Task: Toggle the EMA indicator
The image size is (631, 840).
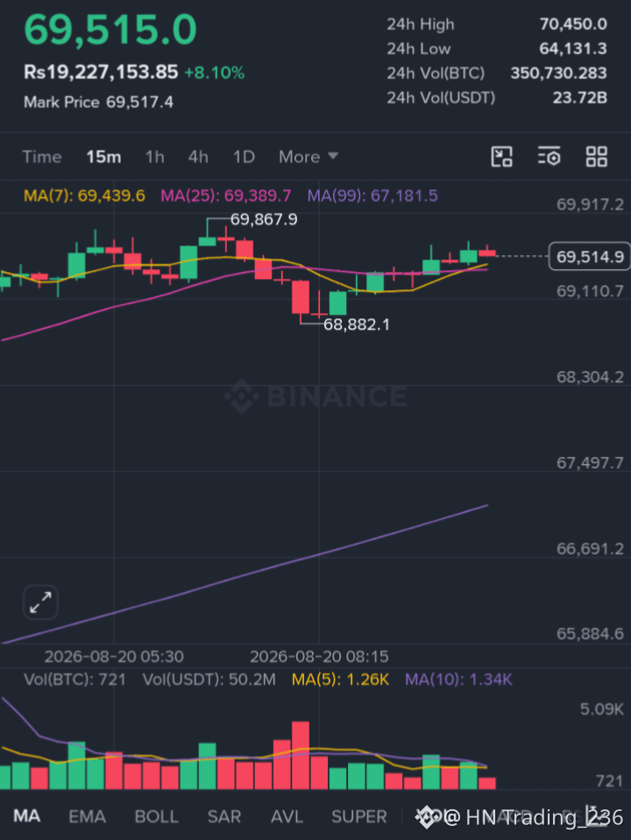Action: click(87, 816)
